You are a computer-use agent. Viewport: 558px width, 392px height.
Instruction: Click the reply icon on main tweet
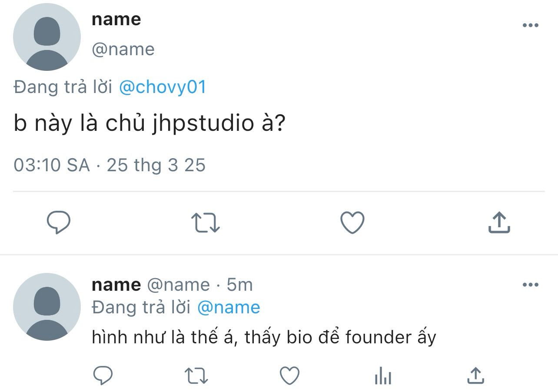point(59,223)
